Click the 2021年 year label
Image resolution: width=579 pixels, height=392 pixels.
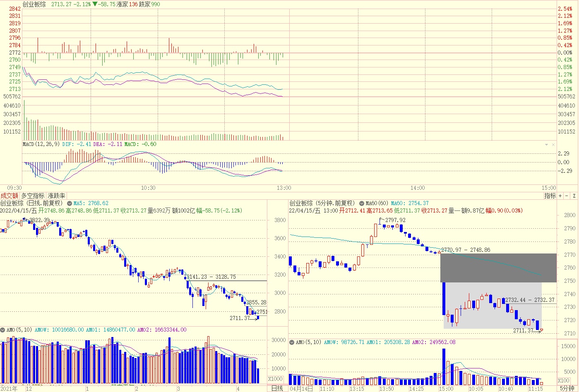tap(9, 389)
